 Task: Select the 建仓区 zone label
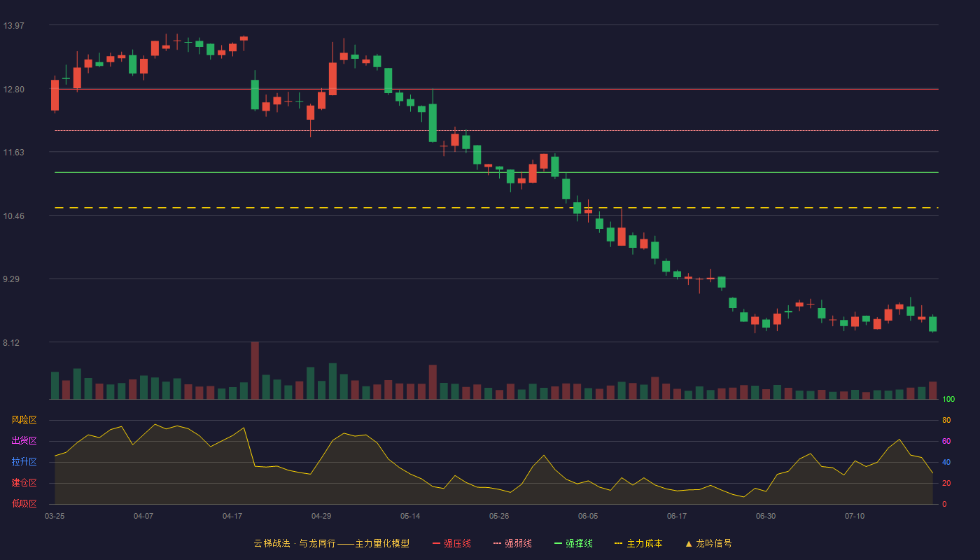(24, 483)
